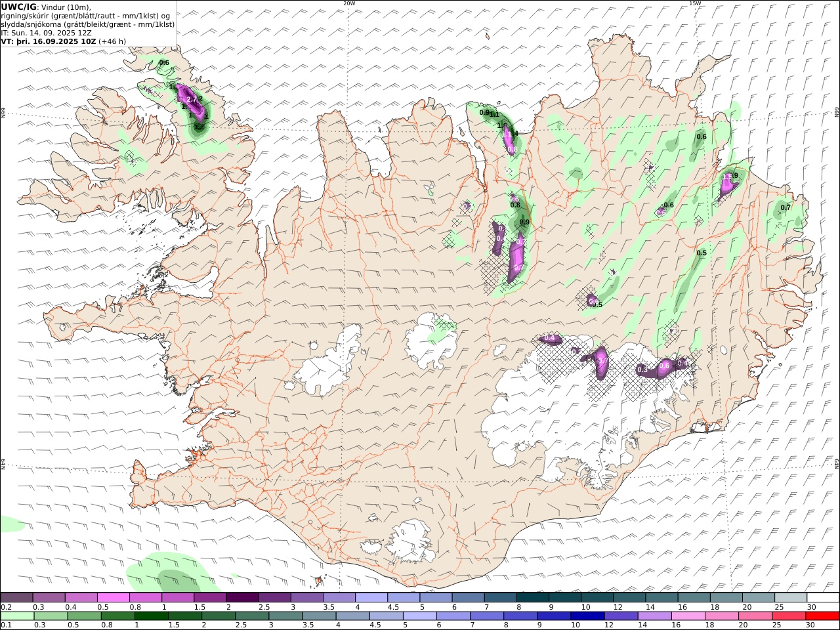
Task: Select the IT: Sun. 14. 09. 2025 12Z line
Action: point(46,33)
